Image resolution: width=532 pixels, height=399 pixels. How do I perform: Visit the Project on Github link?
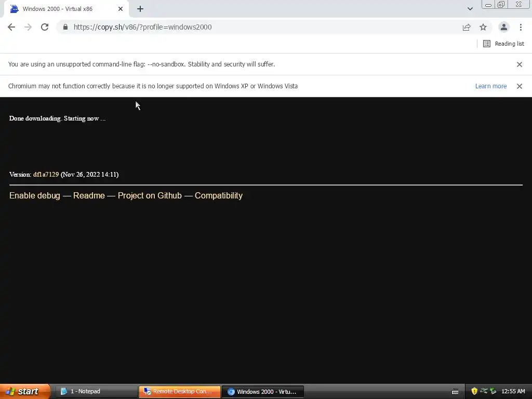pos(150,196)
